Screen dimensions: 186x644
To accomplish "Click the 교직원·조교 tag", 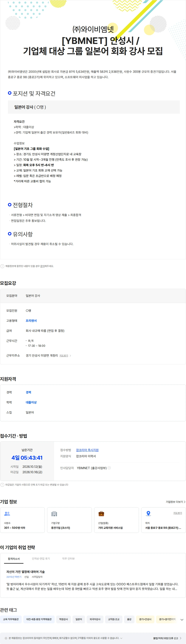I will coord(114,619).
